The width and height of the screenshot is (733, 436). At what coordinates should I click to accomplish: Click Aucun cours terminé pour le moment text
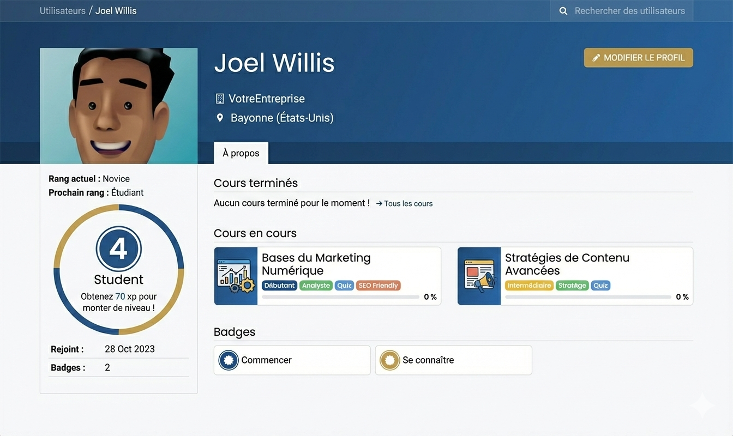(x=292, y=203)
